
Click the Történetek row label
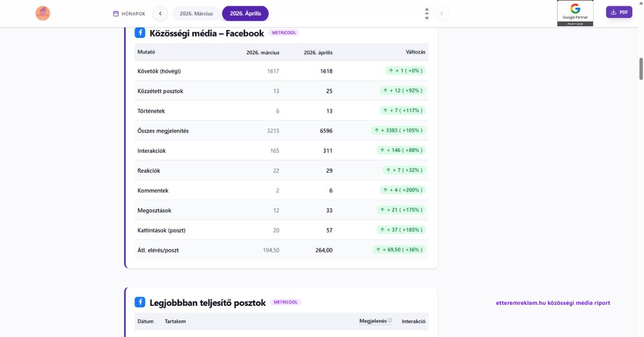pos(151,111)
